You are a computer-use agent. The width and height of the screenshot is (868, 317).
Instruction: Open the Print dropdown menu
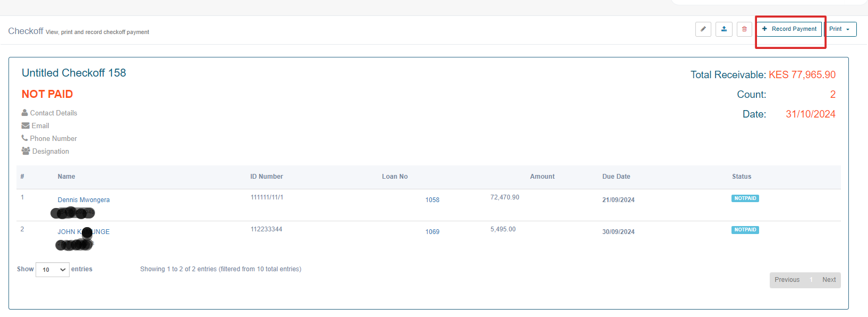pyautogui.click(x=840, y=29)
